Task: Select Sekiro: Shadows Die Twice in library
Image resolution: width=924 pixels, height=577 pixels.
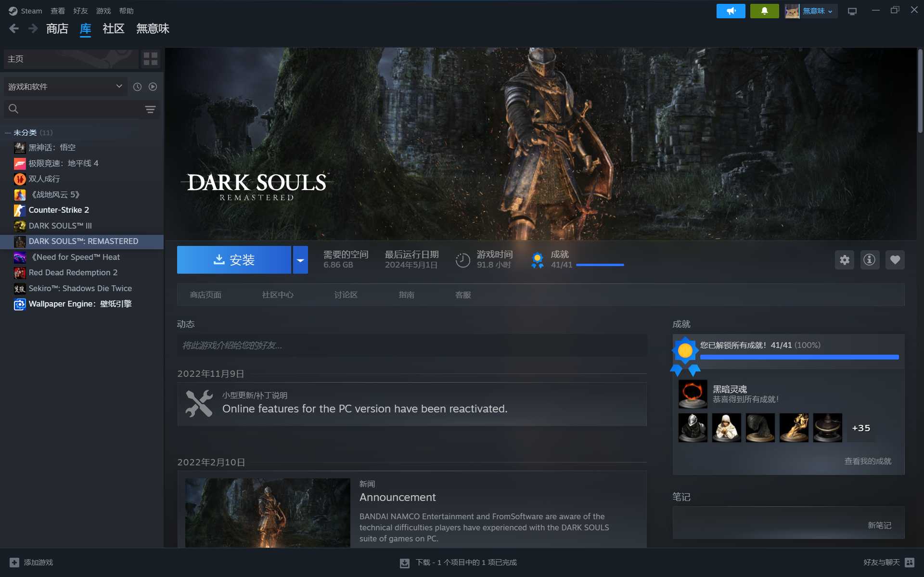Action: click(x=80, y=288)
